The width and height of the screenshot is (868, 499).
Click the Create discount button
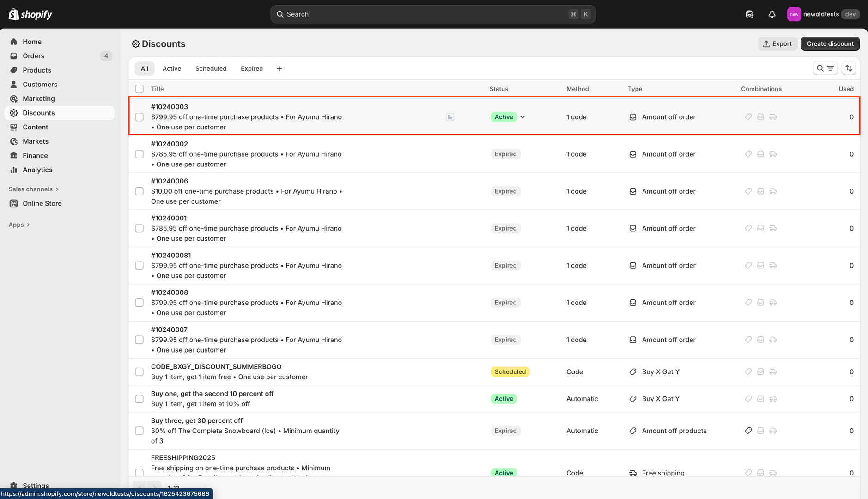pyautogui.click(x=830, y=44)
